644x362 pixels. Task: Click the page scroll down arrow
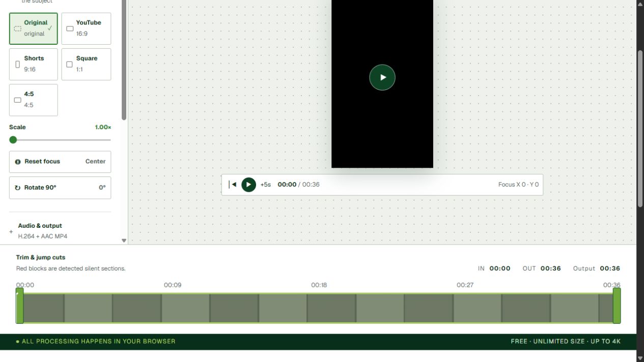click(x=640, y=358)
